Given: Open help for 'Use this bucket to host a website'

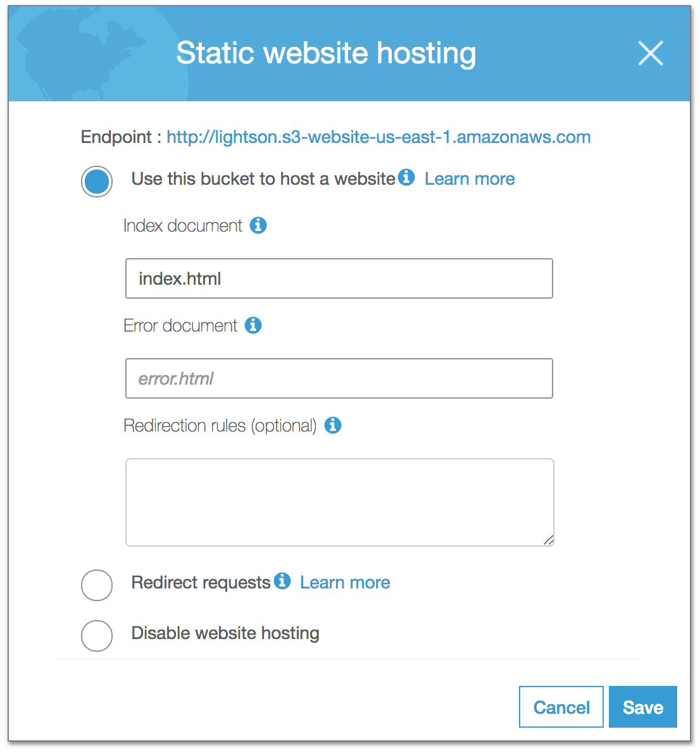Looking at the screenshot, I should [x=406, y=178].
